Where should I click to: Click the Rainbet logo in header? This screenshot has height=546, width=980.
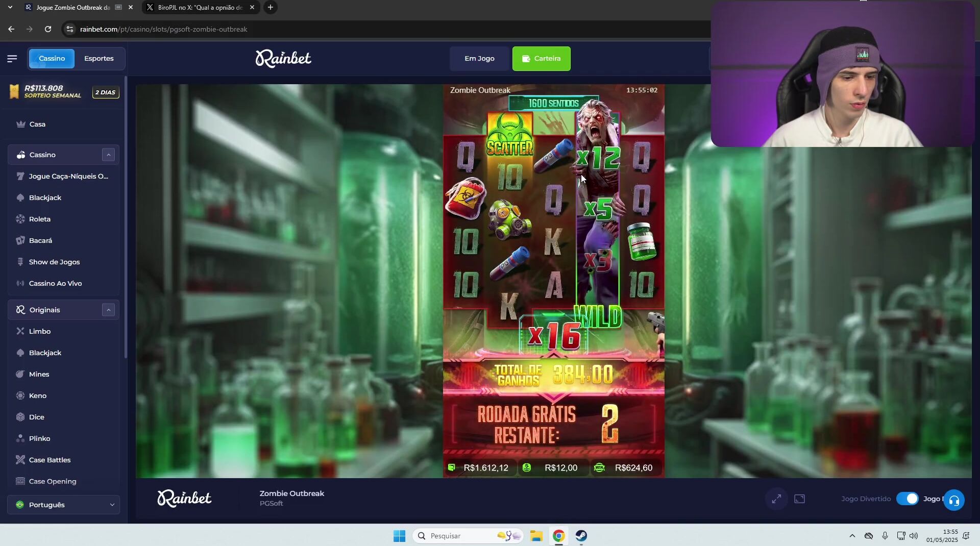coord(283,59)
